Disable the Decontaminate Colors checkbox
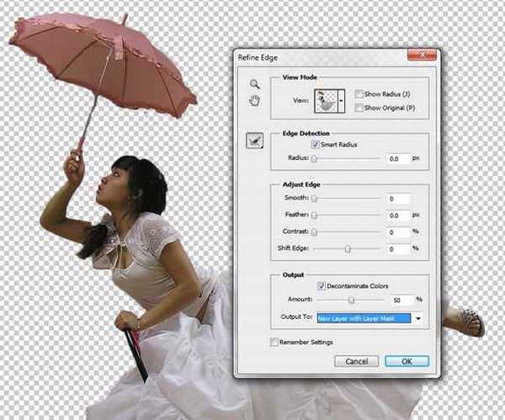The width and height of the screenshot is (505, 420). (x=322, y=285)
